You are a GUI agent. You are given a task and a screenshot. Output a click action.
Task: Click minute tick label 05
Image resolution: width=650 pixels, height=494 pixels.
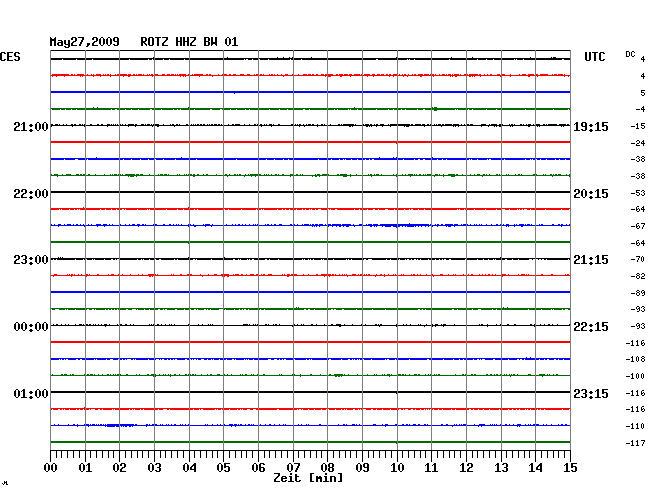(223, 468)
